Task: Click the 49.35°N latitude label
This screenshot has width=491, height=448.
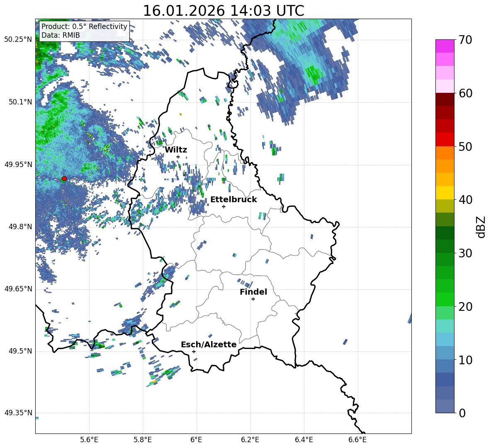Action: (18, 413)
